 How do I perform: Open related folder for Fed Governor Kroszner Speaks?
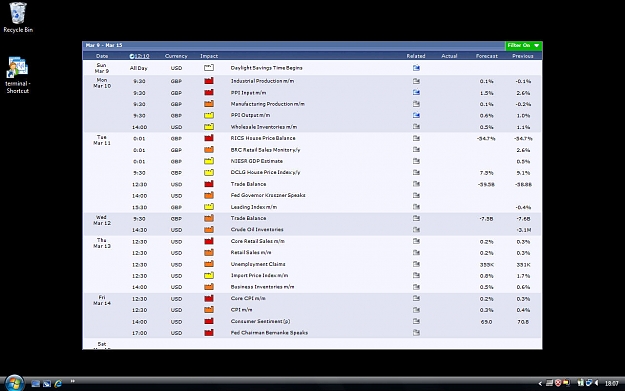pos(416,195)
